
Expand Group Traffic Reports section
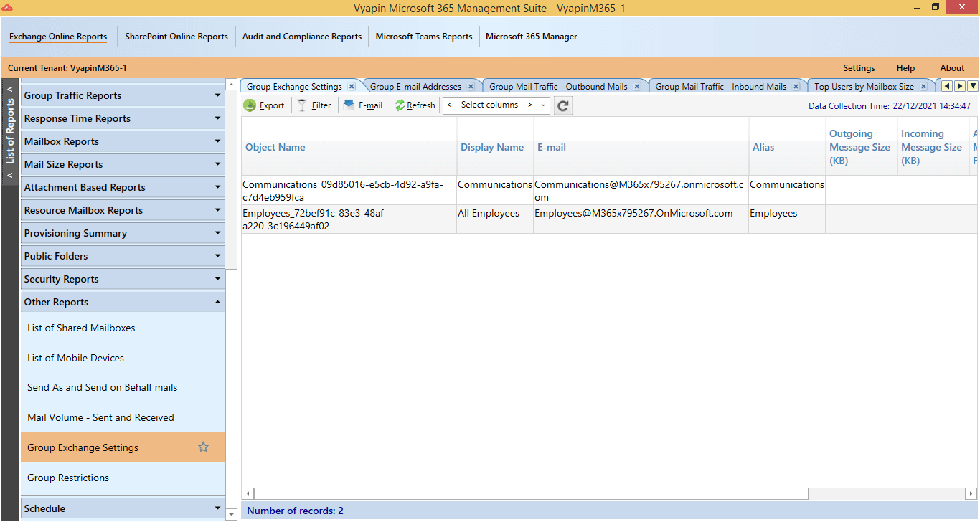(123, 95)
